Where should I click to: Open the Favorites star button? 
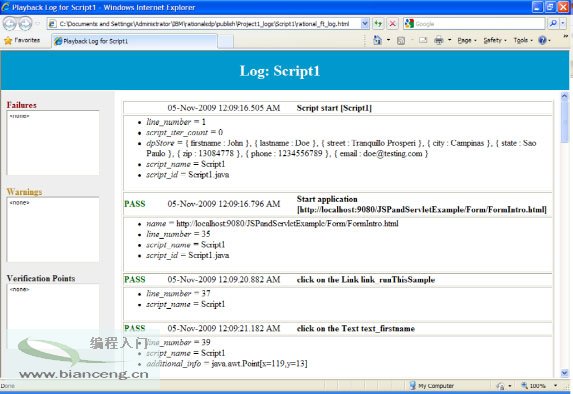(22, 40)
